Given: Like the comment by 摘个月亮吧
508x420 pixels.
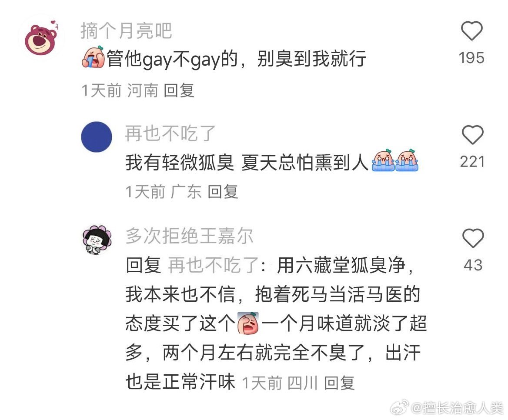Looking at the screenshot, I should [x=472, y=31].
